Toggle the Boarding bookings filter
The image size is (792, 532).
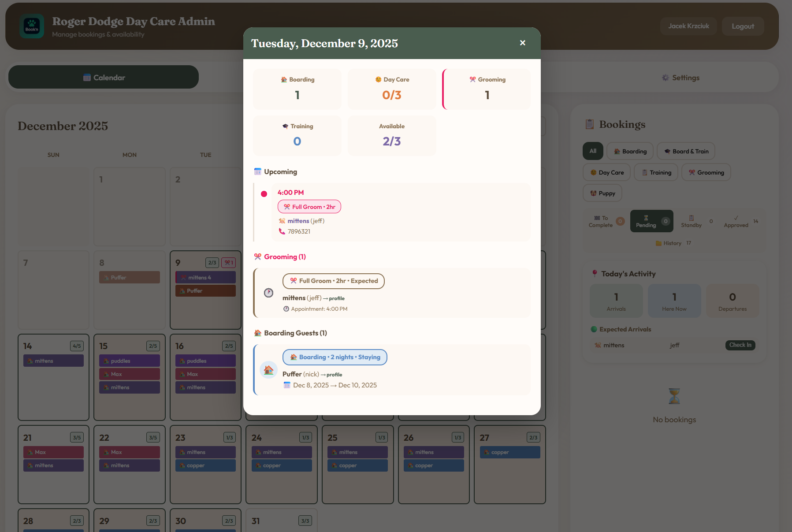click(630, 151)
